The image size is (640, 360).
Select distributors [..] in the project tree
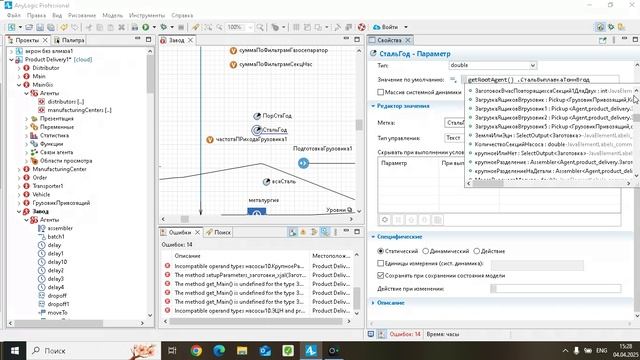coord(65,102)
